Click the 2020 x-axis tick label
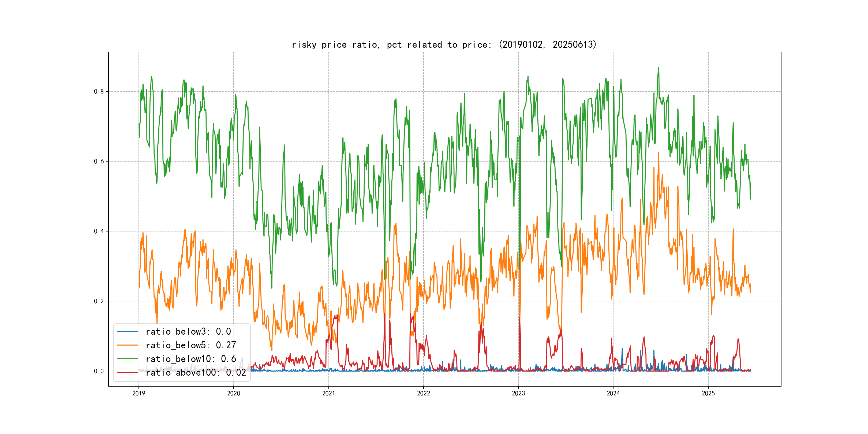This screenshot has width=868, height=434. [234, 393]
